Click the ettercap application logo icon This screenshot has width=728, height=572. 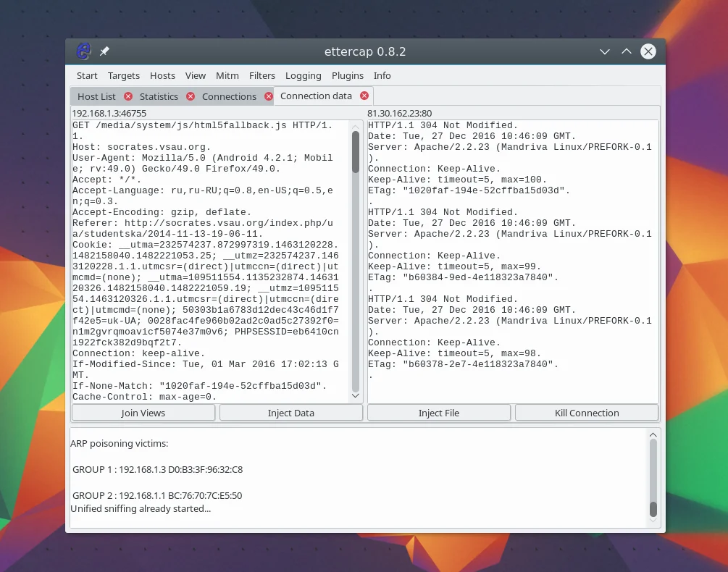point(84,51)
